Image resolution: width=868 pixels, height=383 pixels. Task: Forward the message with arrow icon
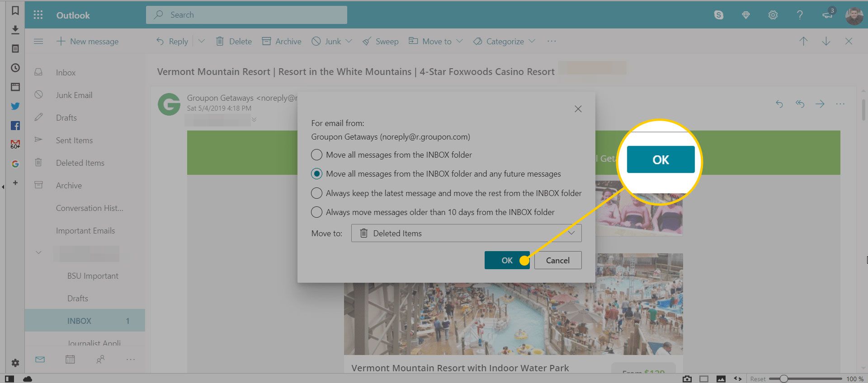click(820, 104)
